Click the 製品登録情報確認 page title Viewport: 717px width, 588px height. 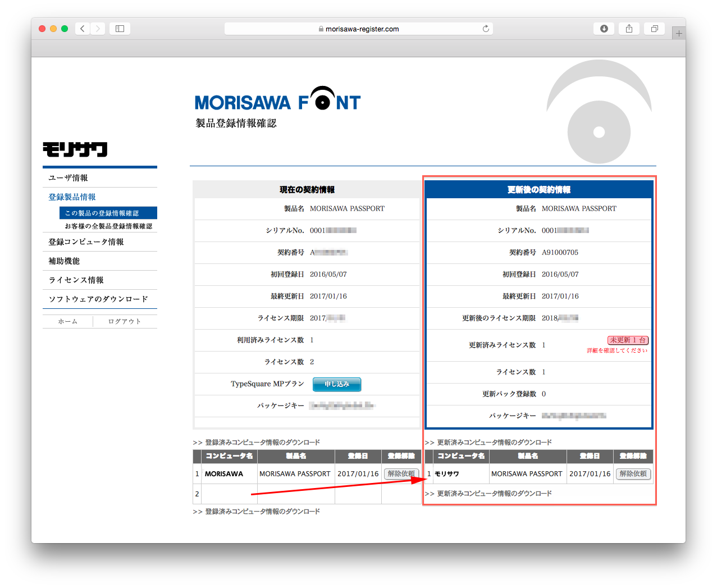[x=236, y=123]
